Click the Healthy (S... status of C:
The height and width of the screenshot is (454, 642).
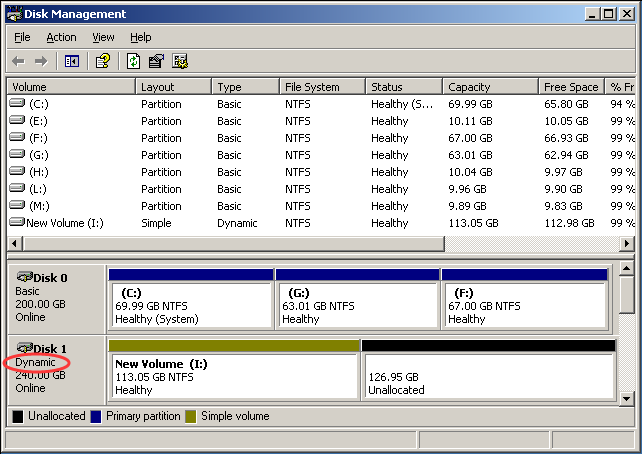(x=402, y=104)
